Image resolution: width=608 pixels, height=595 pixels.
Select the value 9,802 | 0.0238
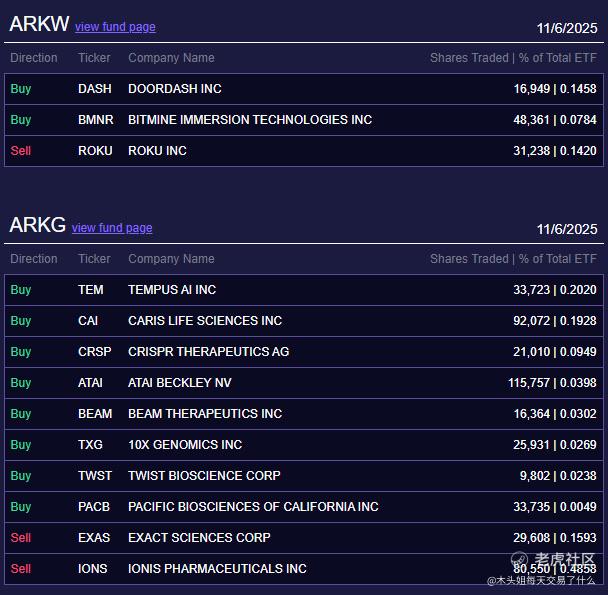pyautogui.click(x=558, y=476)
